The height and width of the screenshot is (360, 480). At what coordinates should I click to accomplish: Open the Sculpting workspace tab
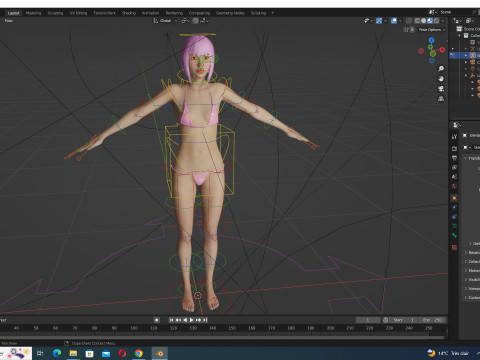(x=55, y=13)
